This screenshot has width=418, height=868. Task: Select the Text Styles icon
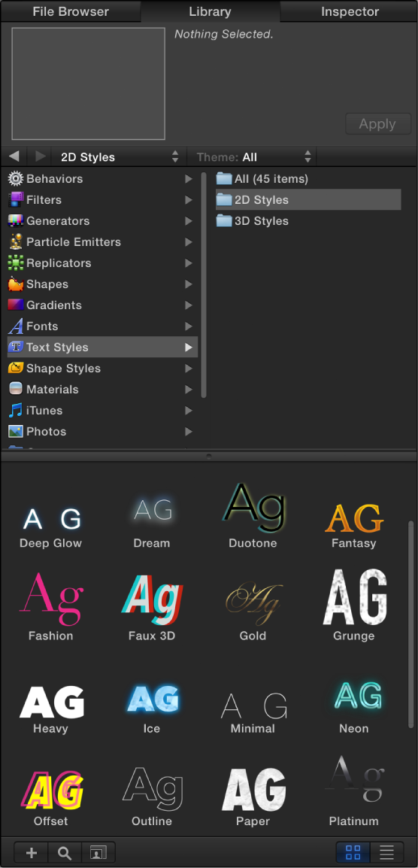[16, 347]
